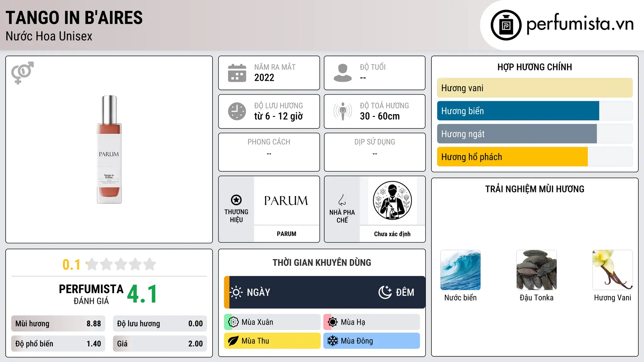Click the TRẢI NGHIỆM MÙI HƯƠNG heading
The width and height of the screenshot is (644, 362).
click(535, 189)
